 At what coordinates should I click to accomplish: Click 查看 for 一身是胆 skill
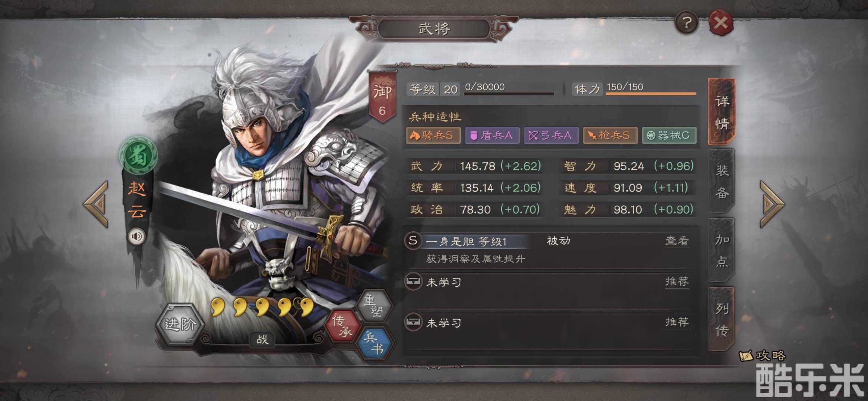pyautogui.click(x=677, y=241)
